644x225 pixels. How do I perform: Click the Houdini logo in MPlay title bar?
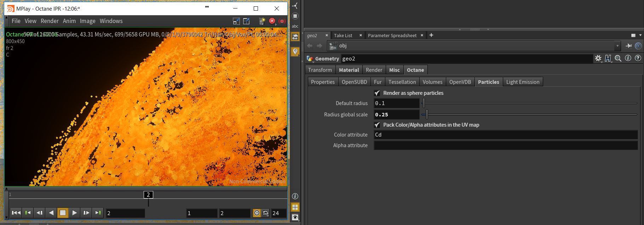(x=11, y=8)
